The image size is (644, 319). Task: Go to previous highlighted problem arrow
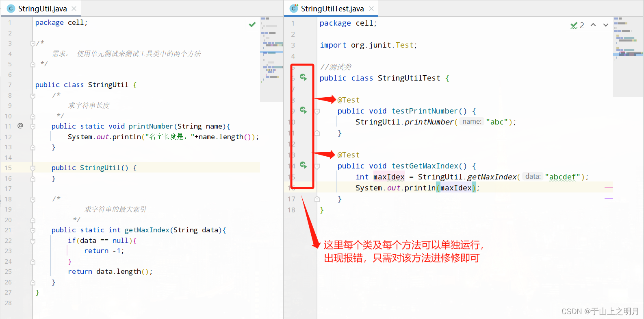pyautogui.click(x=593, y=25)
